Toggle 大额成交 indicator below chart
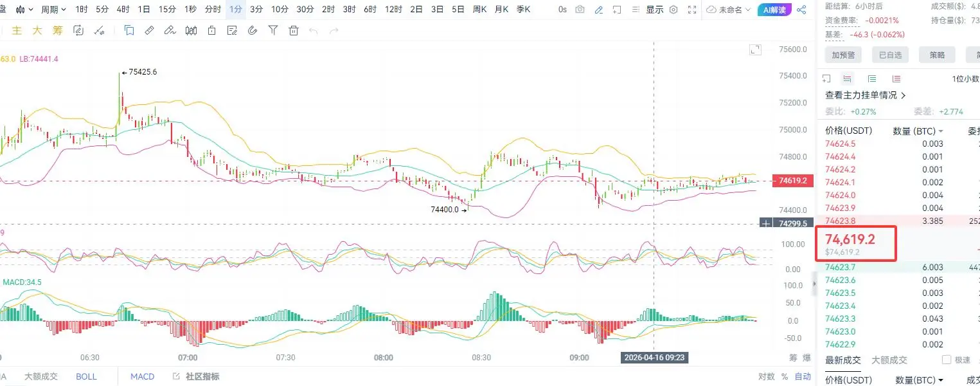 (x=41, y=376)
